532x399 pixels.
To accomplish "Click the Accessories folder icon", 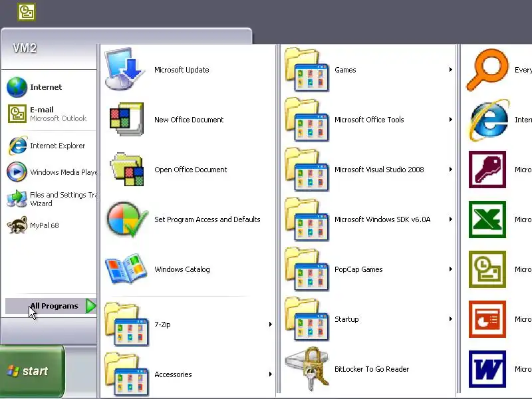I will pos(126,374).
